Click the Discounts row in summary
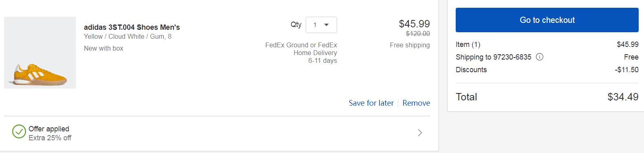 coord(547,70)
